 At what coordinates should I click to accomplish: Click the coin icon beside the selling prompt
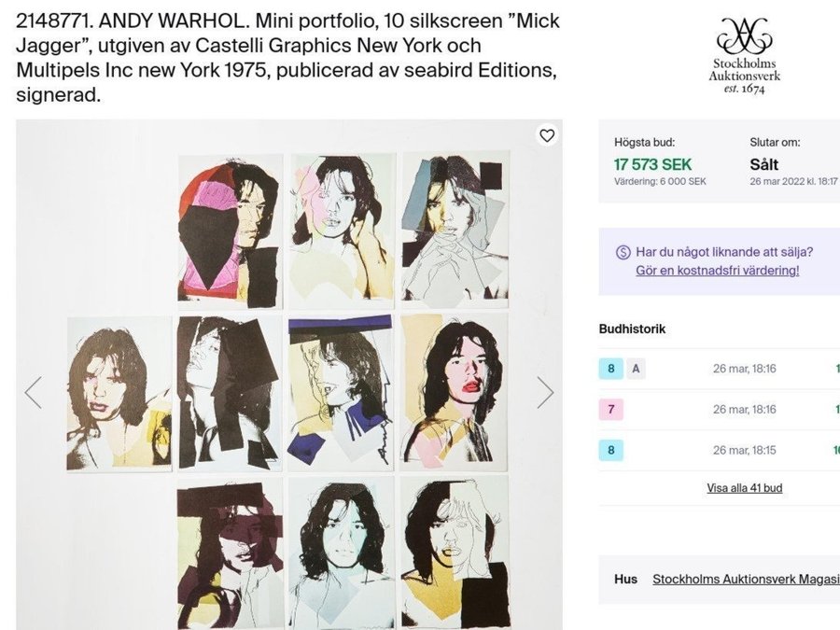623,252
